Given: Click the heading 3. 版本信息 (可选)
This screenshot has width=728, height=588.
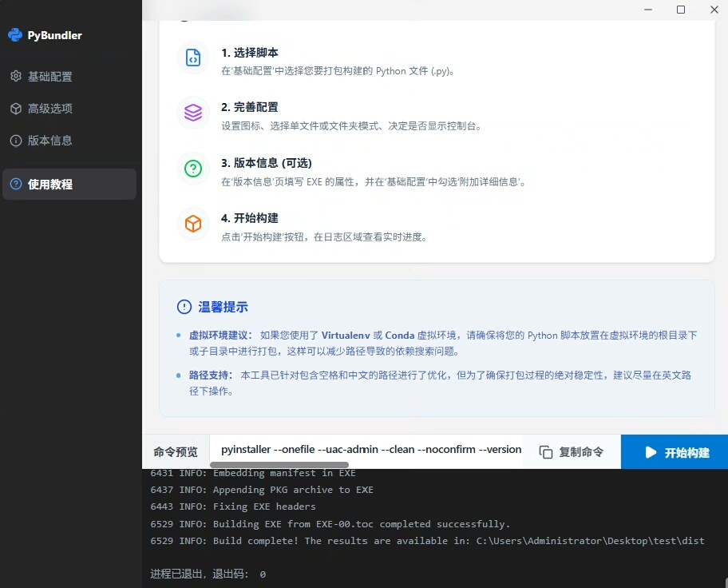Looking at the screenshot, I should pos(267,163).
